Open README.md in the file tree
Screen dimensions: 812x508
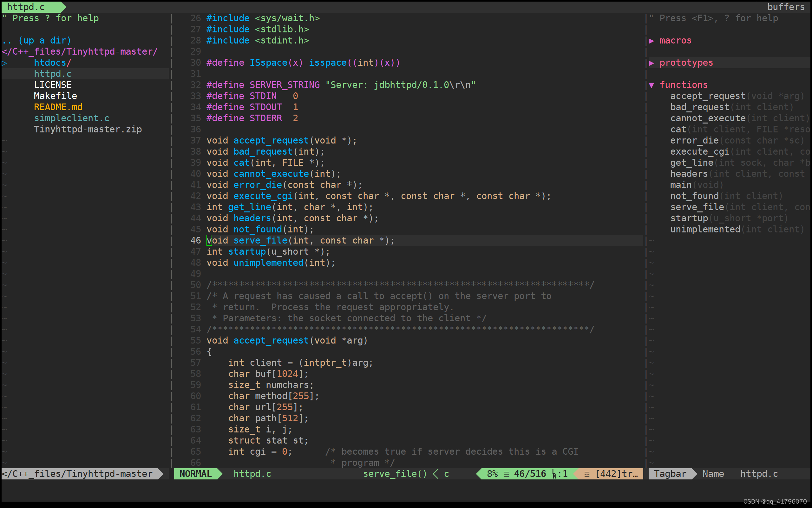[58, 107]
